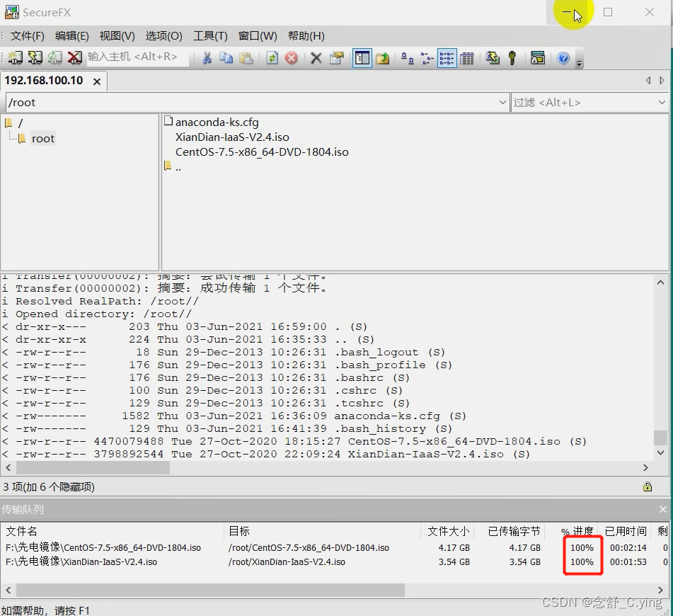Screen dimensions: 673x616
Task: Click the Paste clipboard icon
Action: (246, 57)
